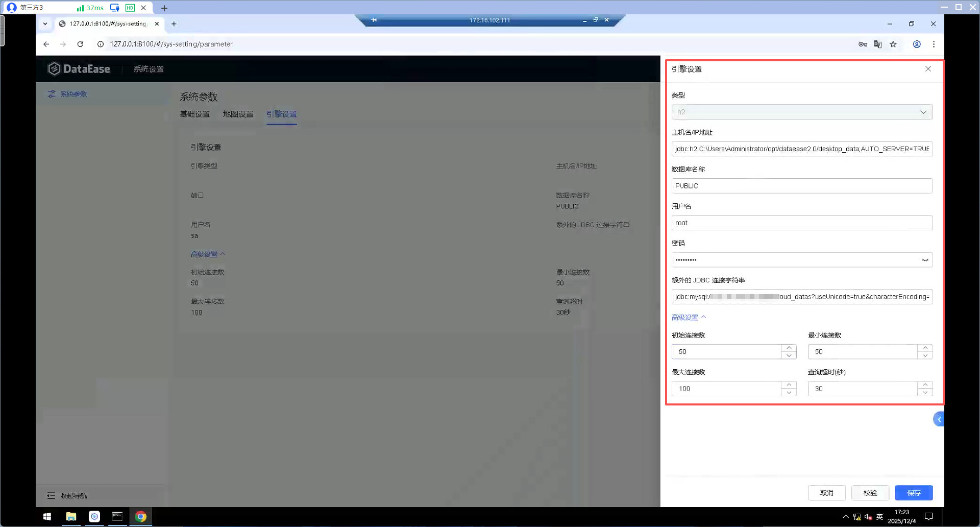Decrease 最小连接数 with down arrow
The image size is (980, 527).
coord(925,356)
